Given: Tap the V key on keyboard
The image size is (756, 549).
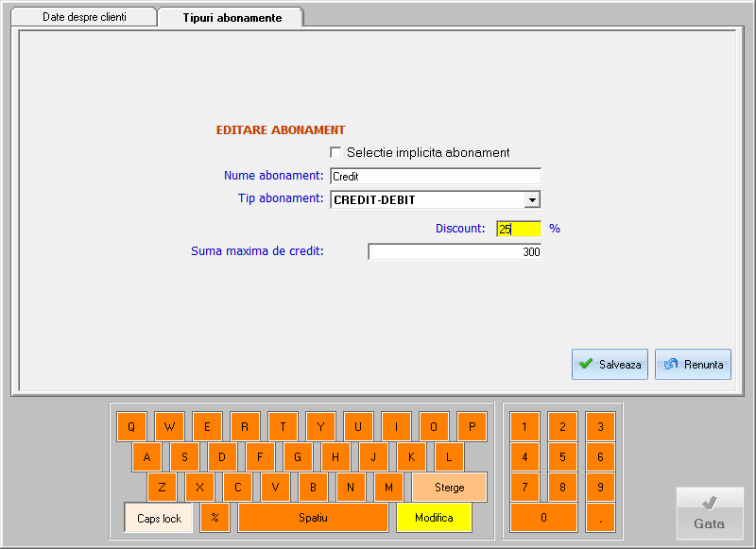Looking at the screenshot, I should [x=275, y=488].
